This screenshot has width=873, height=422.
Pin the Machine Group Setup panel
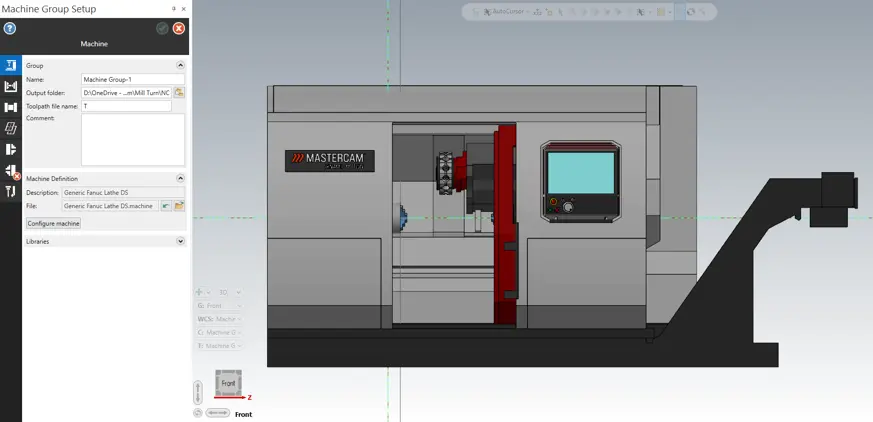pos(174,9)
